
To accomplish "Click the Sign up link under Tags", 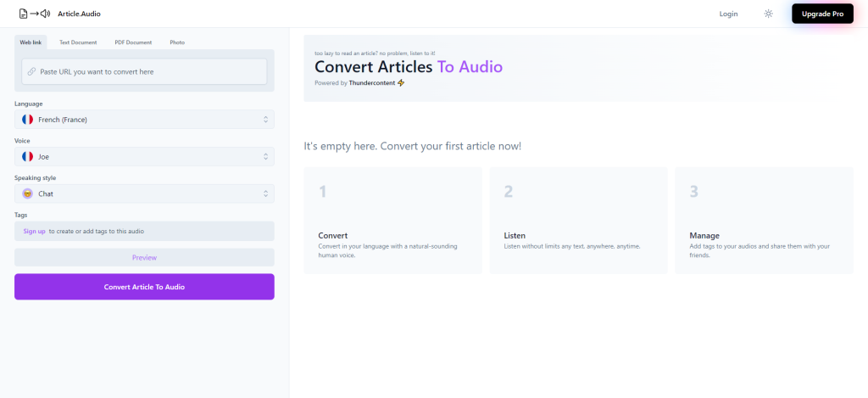I will coord(34,231).
